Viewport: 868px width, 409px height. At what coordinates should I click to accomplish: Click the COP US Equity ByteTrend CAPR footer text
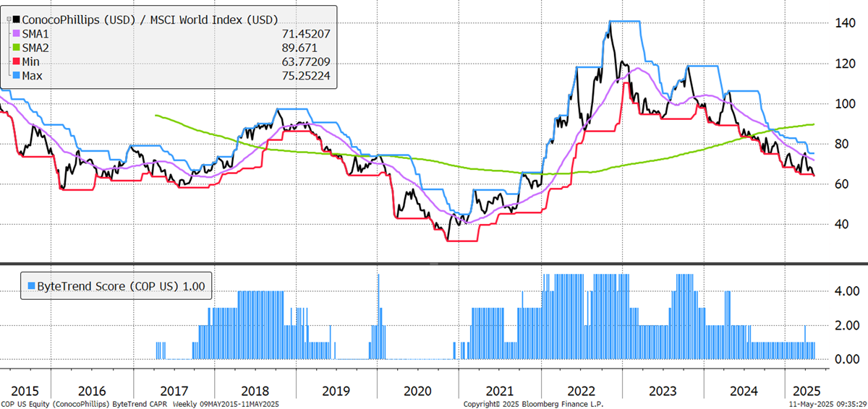coord(140,404)
